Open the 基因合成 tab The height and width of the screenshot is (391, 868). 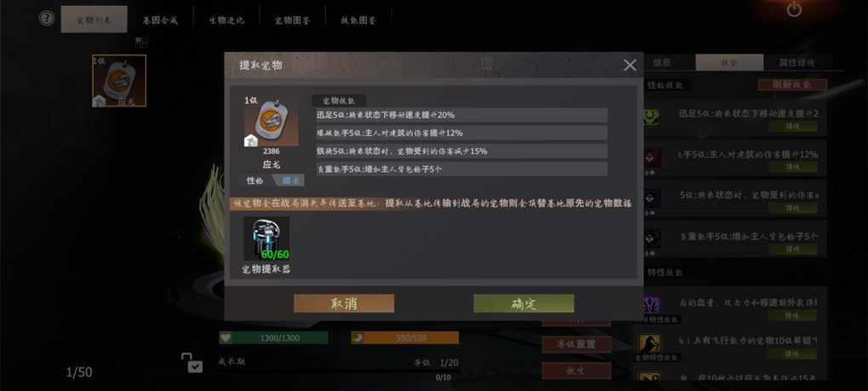[161, 20]
